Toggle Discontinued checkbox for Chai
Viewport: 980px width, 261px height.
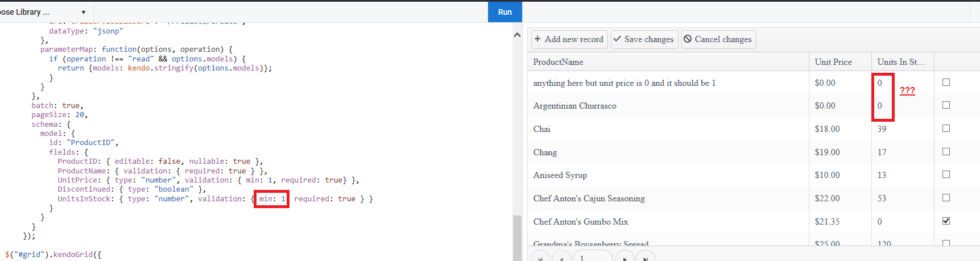coord(946,129)
